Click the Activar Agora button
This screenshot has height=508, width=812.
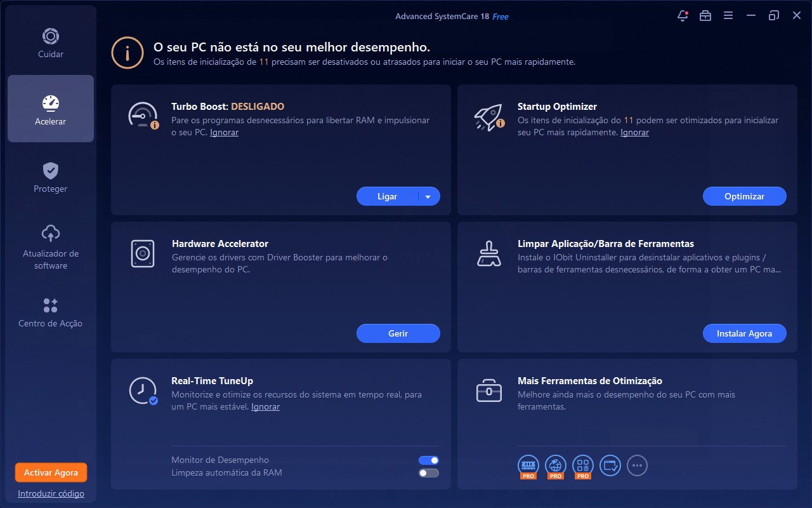[x=51, y=472]
